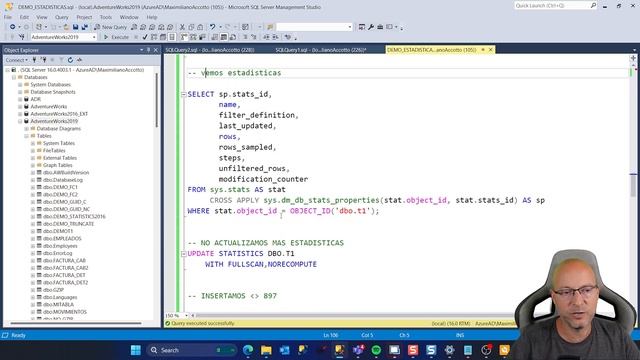Click the Undo arrow icon

click(212, 27)
